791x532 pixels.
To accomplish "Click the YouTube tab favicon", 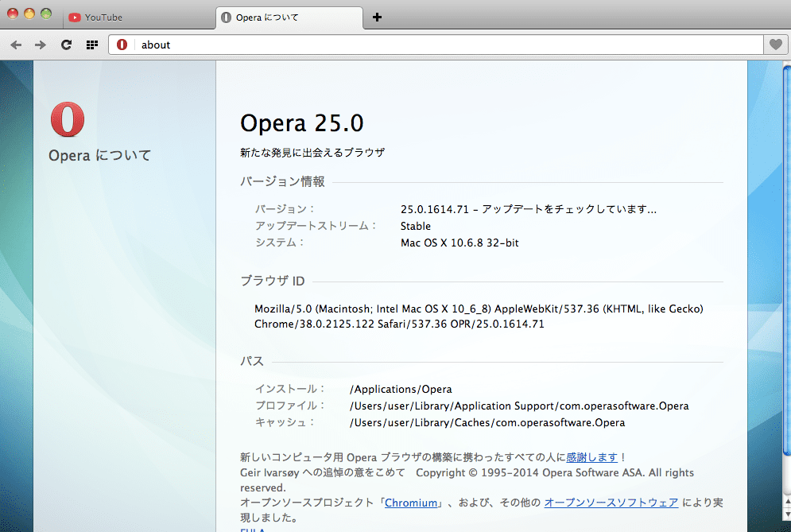I will (75, 17).
